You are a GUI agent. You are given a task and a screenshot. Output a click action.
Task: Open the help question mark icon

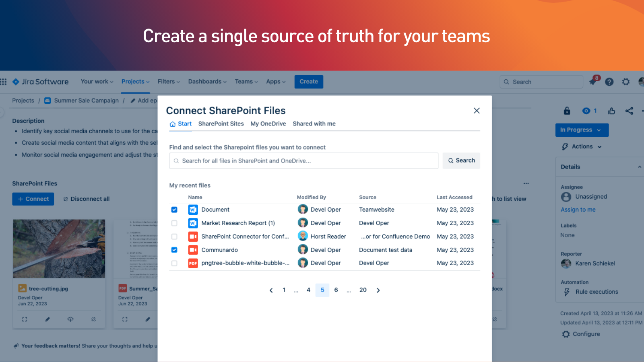tap(609, 82)
